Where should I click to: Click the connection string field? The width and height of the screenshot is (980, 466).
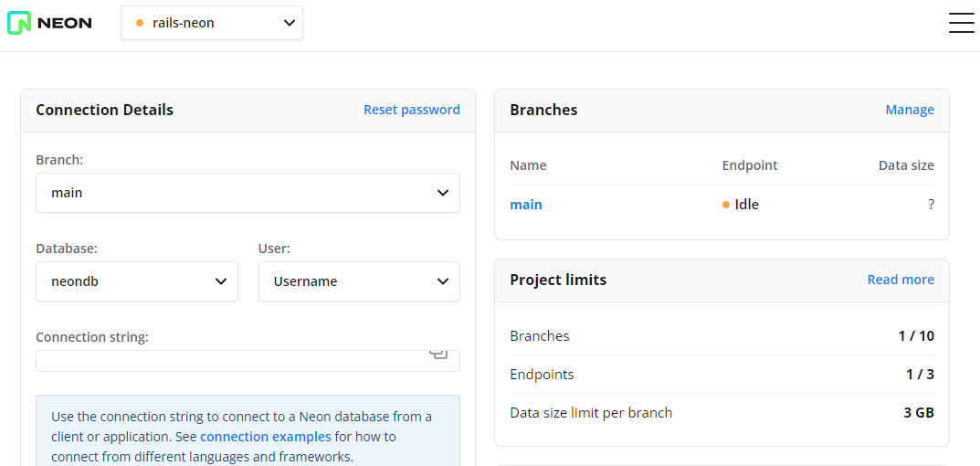[248, 361]
